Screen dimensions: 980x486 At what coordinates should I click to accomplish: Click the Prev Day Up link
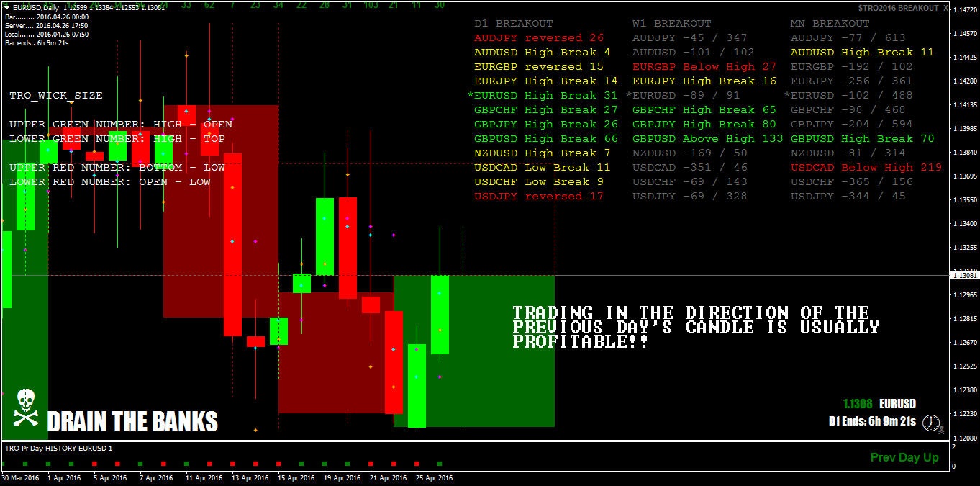(904, 457)
